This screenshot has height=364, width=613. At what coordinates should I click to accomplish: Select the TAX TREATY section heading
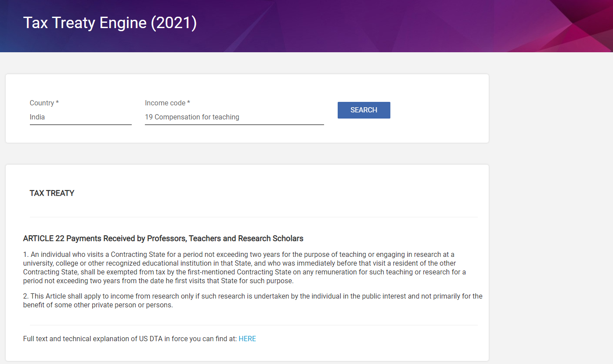[x=52, y=193]
